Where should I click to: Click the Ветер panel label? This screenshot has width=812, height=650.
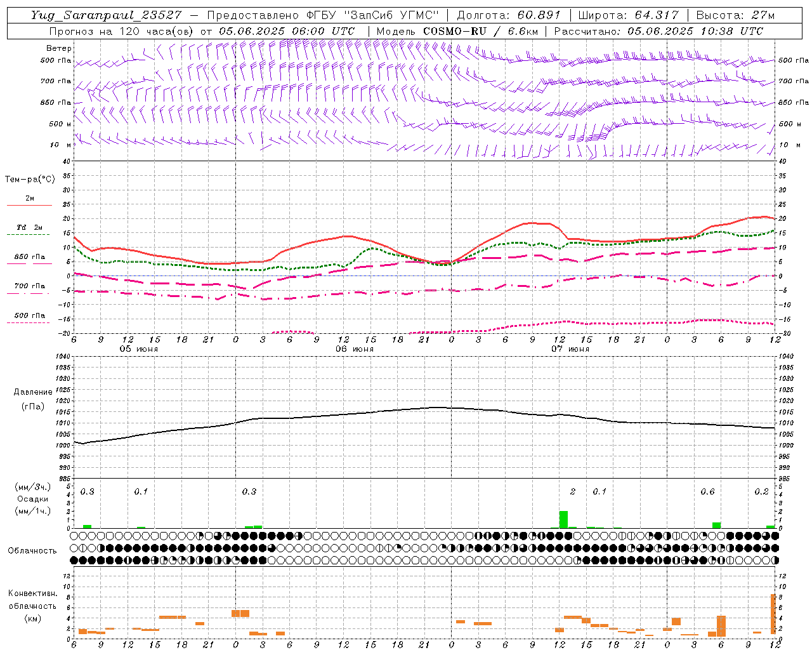(x=58, y=48)
